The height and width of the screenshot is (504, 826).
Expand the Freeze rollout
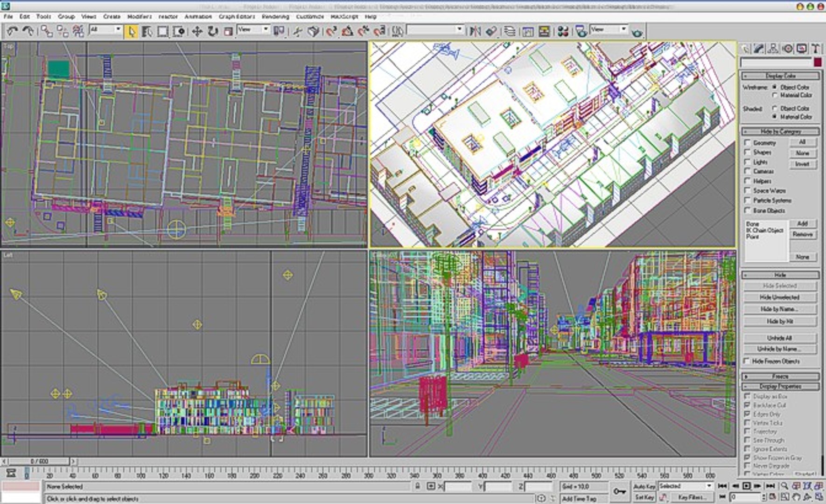tap(780, 376)
